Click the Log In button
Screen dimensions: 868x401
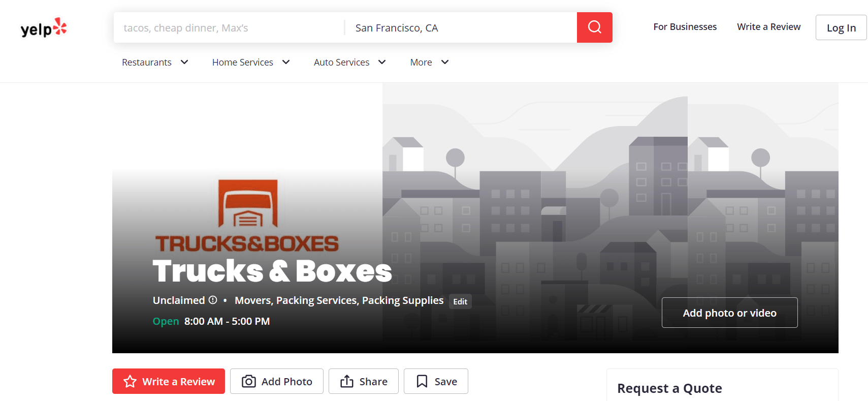[x=841, y=27]
